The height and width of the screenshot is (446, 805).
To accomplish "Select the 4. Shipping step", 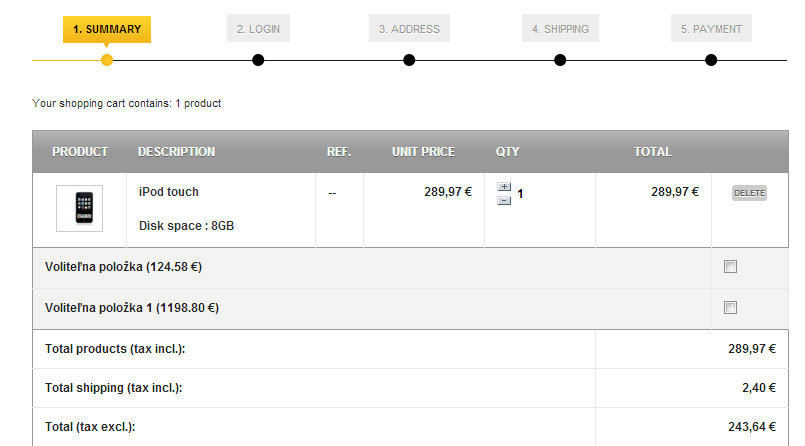I will tap(560, 29).
